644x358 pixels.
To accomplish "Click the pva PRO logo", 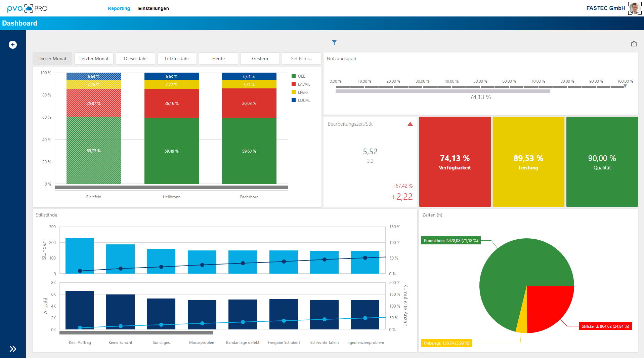I will click(27, 8).
